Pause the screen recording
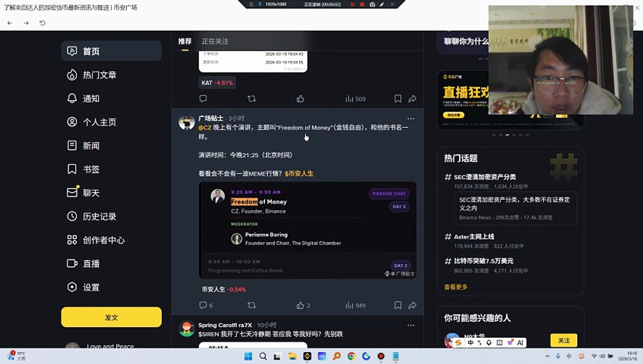 [352, 4]
